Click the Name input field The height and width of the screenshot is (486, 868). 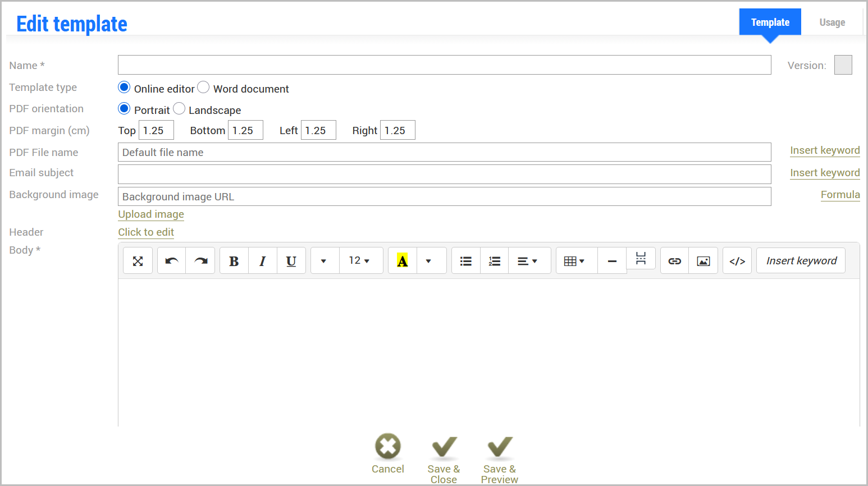tap(445, 65)
